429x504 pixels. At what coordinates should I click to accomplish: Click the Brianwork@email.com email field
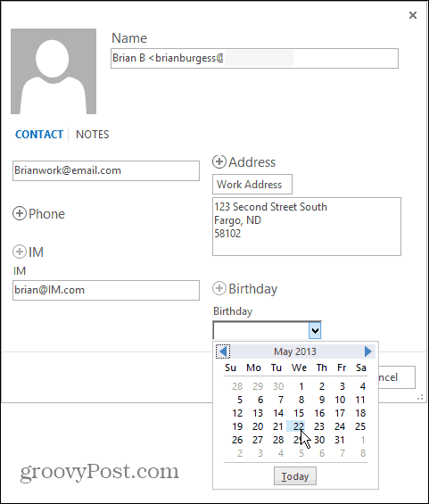tap(106, 170)
